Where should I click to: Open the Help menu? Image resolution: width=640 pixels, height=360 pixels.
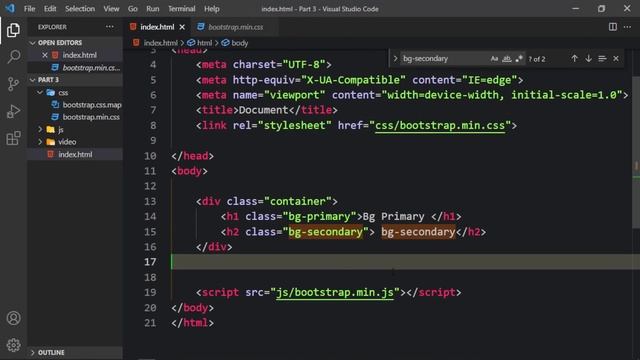click(x=212, y=9)
